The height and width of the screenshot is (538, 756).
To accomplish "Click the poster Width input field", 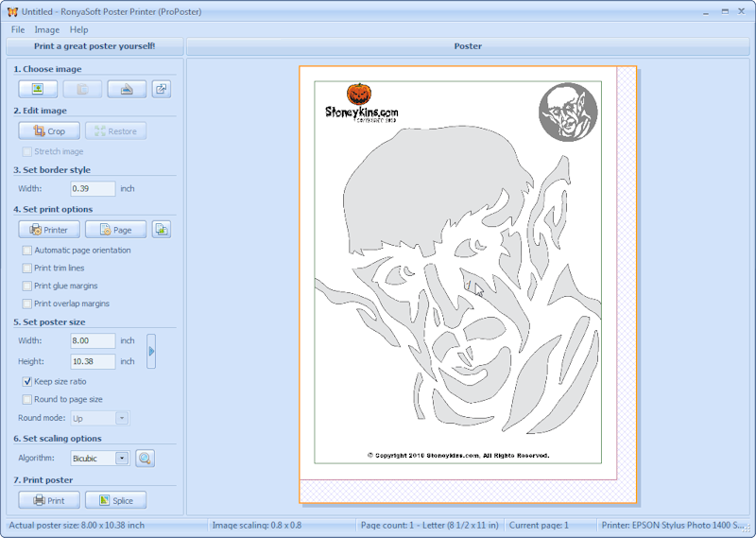I will [93, 340].
